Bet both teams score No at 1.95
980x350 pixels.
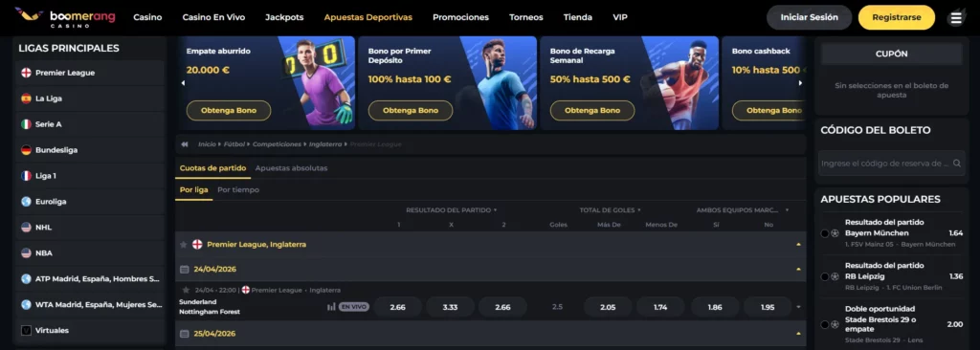768,307
